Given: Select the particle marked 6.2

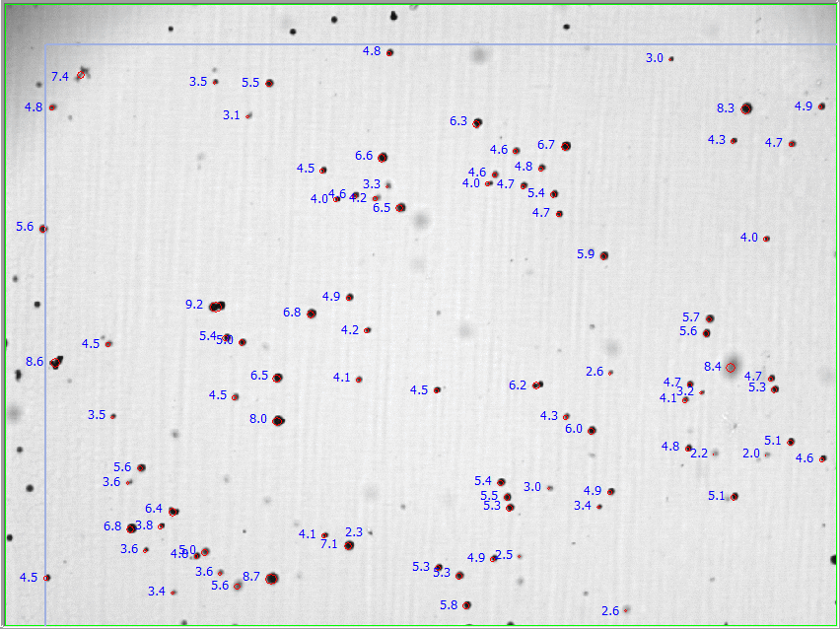Looking at the screenshot, I should 537,384.
